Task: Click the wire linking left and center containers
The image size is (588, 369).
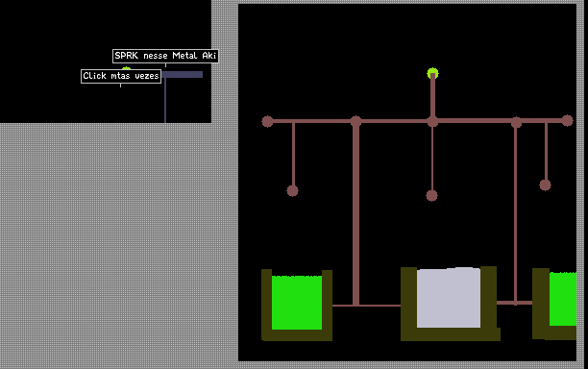Action: tap(366, 306)
